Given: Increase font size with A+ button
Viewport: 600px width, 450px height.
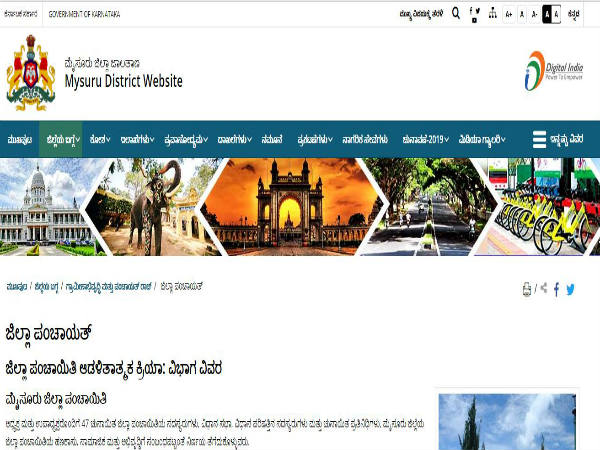Looking at the screenshot, I should (509, 14).
